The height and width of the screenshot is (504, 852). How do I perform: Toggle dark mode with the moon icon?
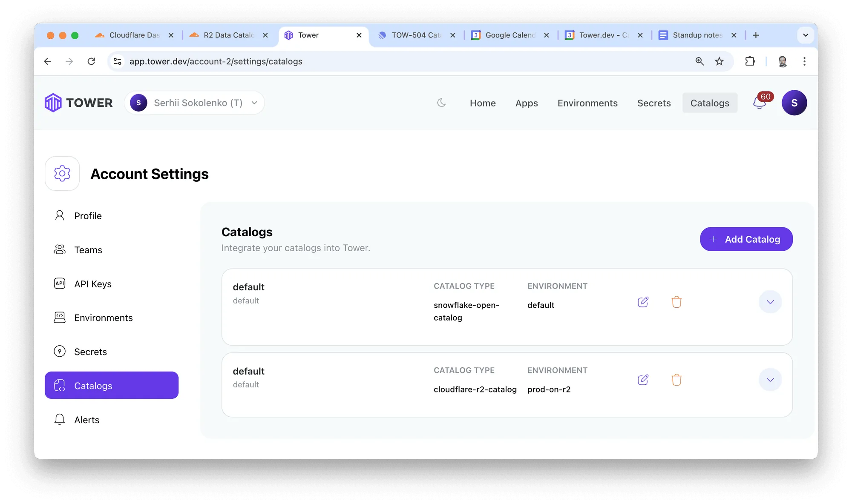coord(442,103)
